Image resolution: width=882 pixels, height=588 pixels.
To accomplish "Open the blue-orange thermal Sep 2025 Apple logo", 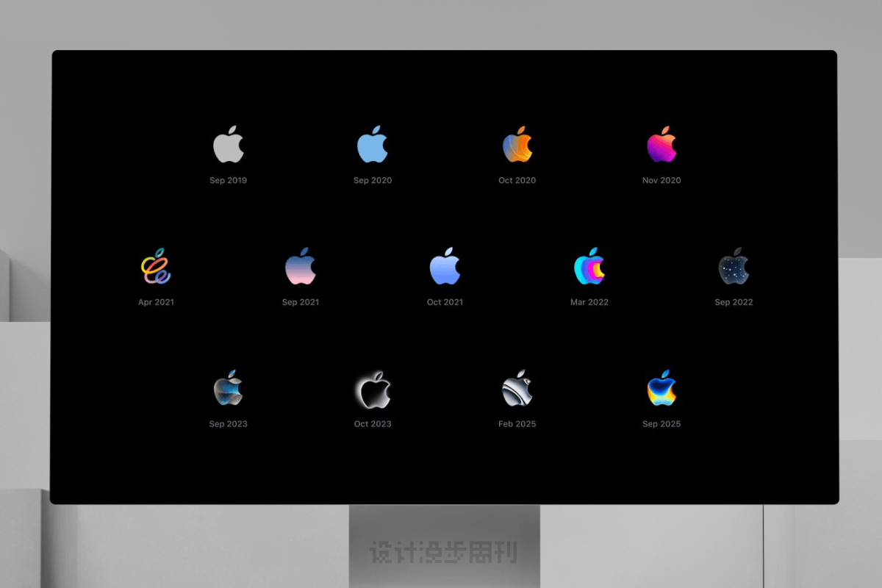I will 661,390.
